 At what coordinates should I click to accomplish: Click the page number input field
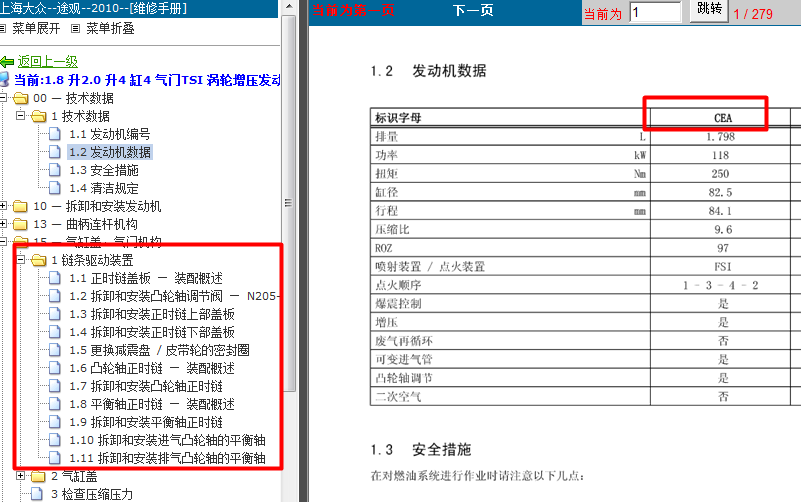[656, 12]
